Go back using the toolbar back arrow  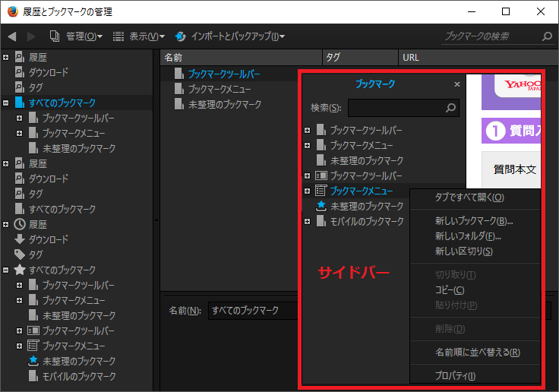tap(12, 36)
